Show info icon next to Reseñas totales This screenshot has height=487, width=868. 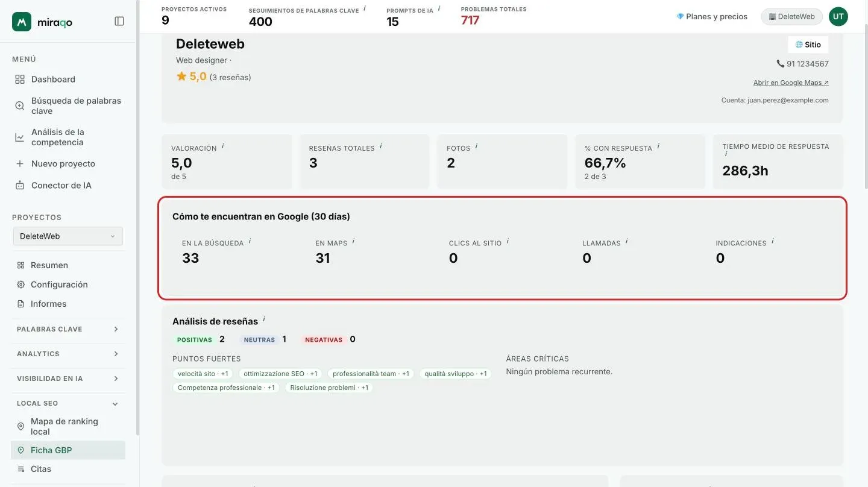click(381, 146)
